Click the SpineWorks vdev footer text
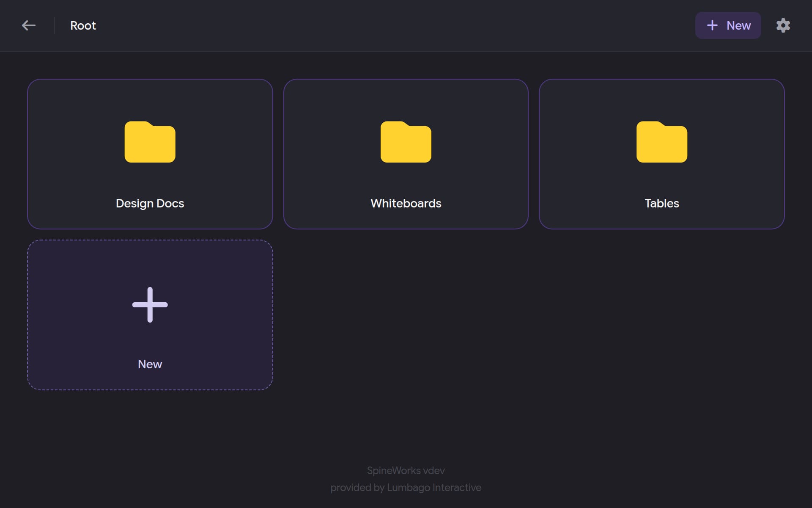This screenshot has height=508, width=812. [x=406, y=470]
